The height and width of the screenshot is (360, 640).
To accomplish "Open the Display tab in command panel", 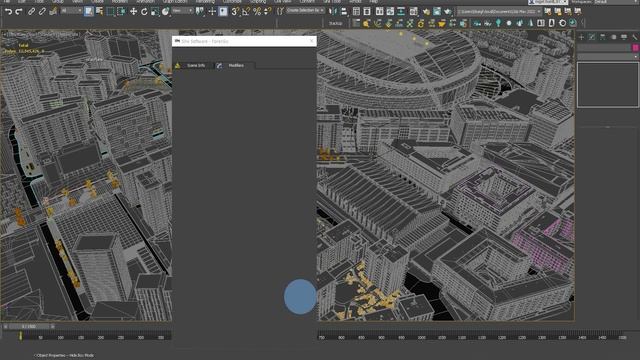I will coord(624,37).
